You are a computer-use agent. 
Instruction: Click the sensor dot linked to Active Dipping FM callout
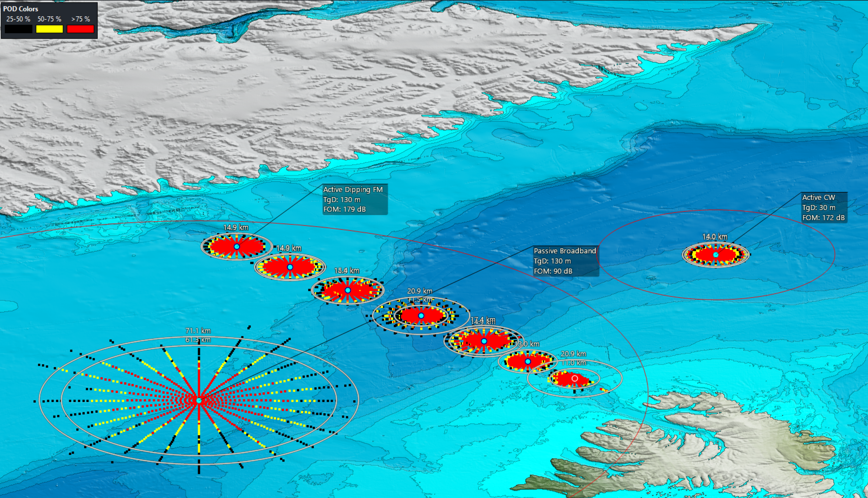237,247
